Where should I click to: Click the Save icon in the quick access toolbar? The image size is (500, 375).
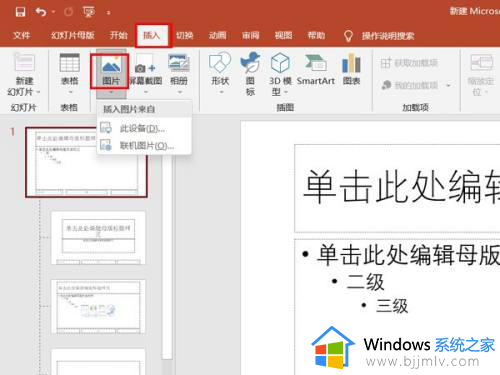21,12
